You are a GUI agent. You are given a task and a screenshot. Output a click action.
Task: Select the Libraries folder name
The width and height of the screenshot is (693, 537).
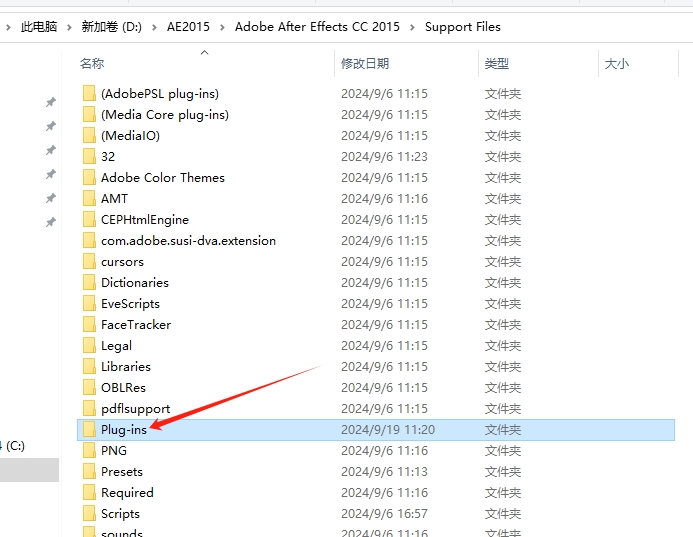(126, 366)
